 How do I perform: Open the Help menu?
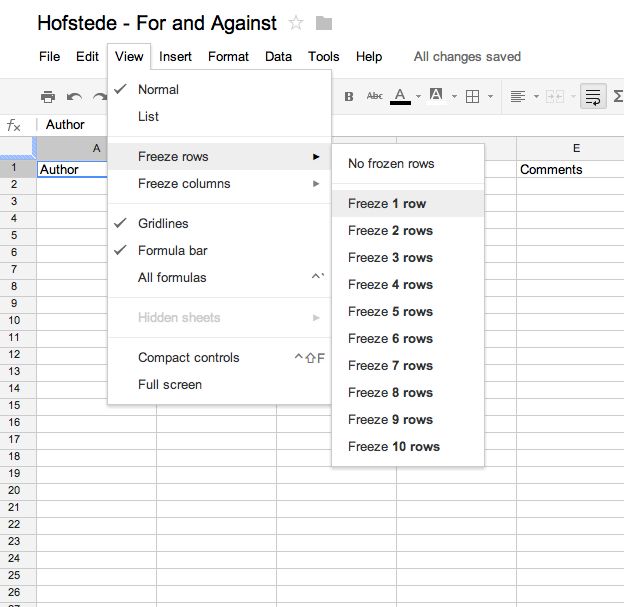pyautogui.click(x=369, y=57)
